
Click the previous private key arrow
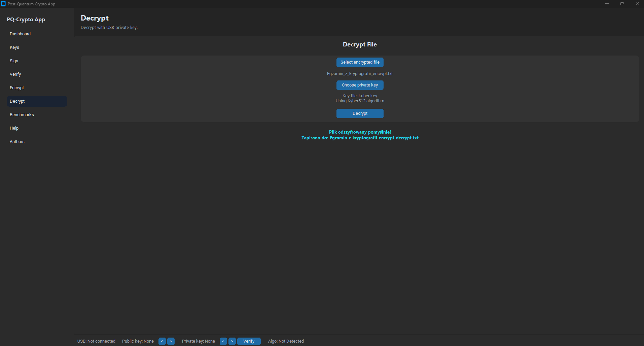point(223,341)
